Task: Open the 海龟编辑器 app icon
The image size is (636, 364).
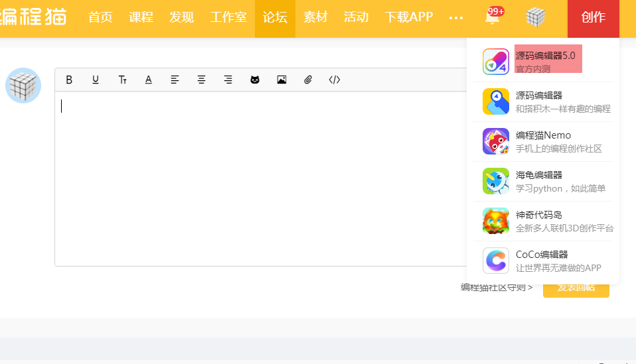Action: coord(496,181)
